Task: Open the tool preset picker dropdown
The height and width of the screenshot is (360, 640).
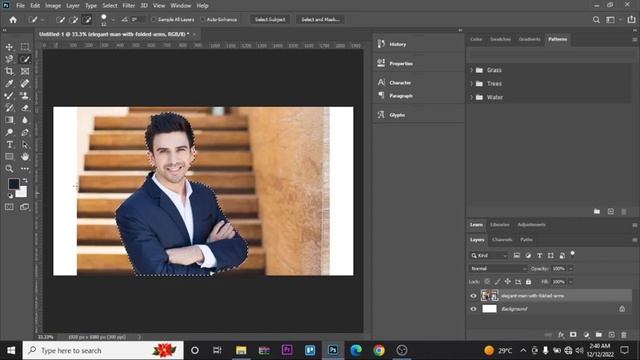Action: pos(43,20)
